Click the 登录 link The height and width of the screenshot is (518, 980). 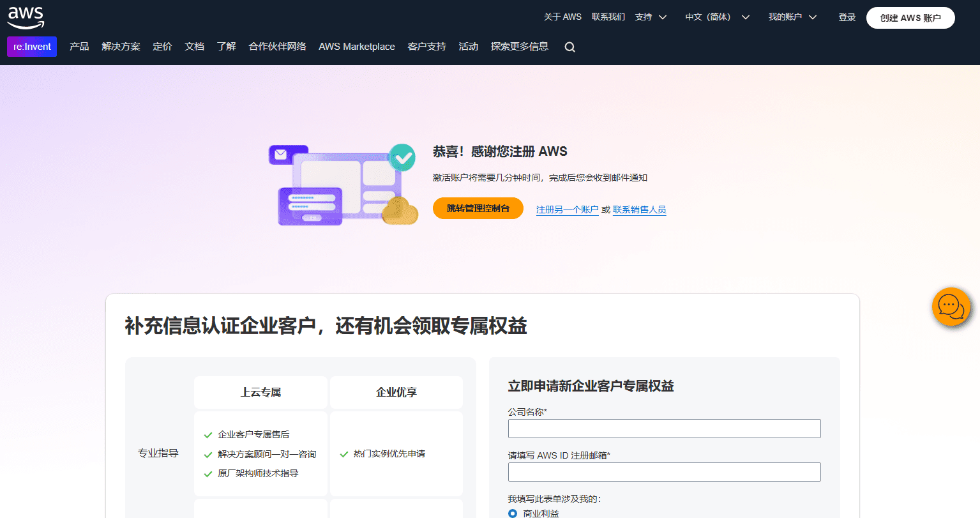[x=847, y=17]
